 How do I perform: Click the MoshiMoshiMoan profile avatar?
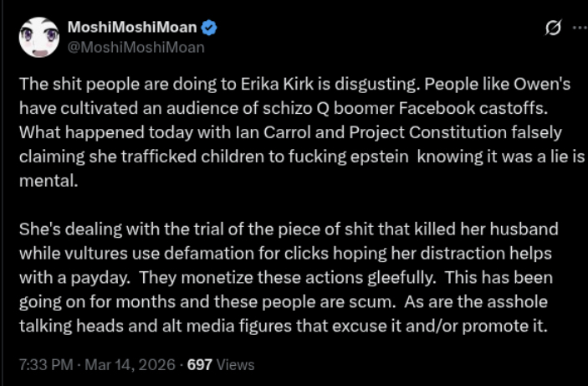(x=38, y=38)
